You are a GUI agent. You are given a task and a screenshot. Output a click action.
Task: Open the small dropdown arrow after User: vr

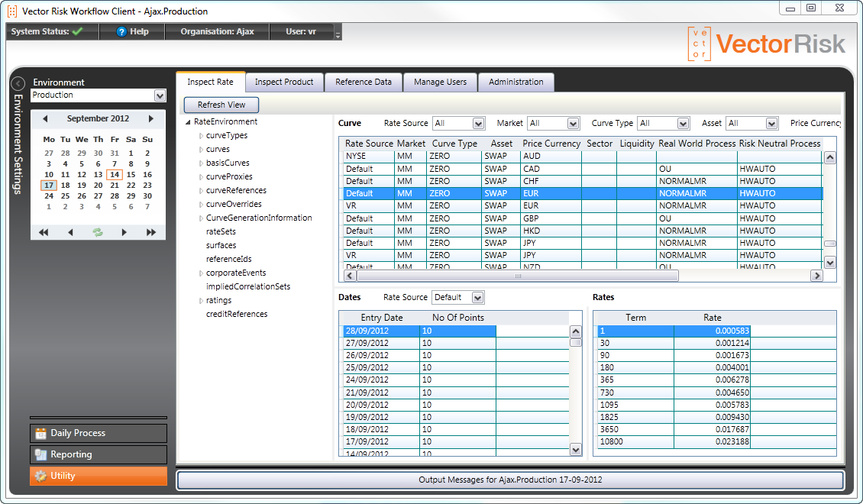338,34
